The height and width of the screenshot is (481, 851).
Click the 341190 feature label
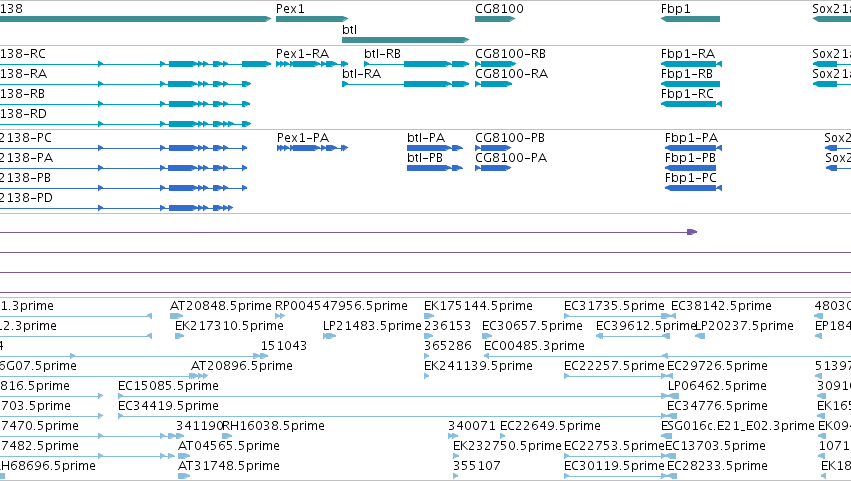pyautogui.click(x=199, y=427)
